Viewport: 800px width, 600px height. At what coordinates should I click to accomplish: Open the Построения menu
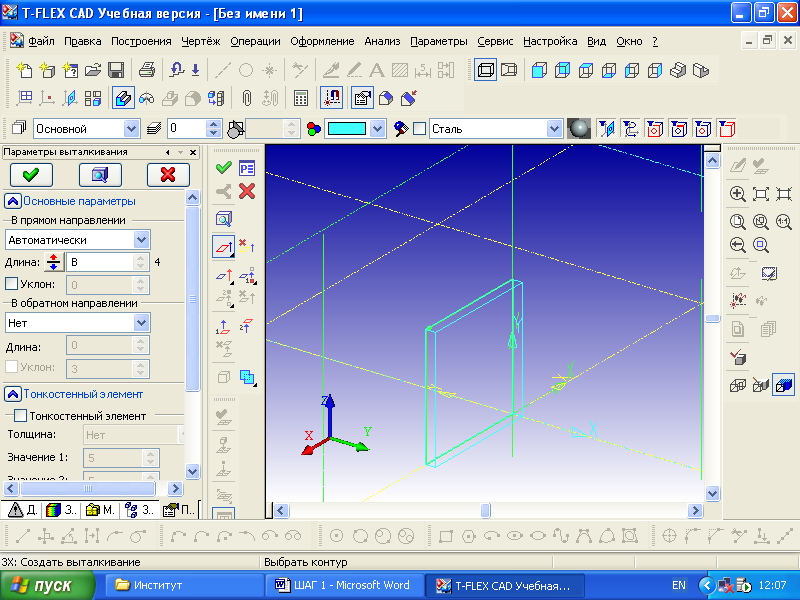tap(141, 41)
